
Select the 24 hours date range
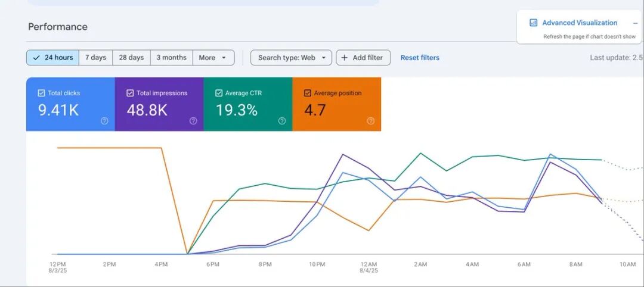click(x=52, y=58)
